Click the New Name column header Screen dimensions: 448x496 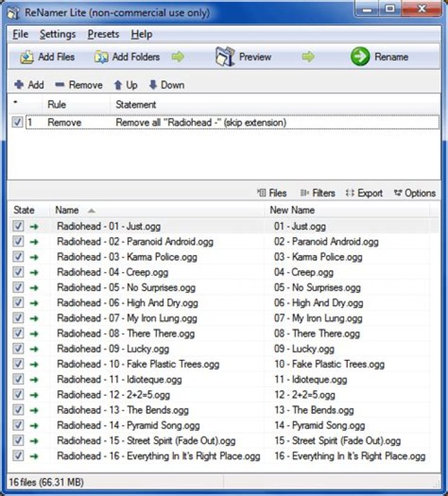347,210
